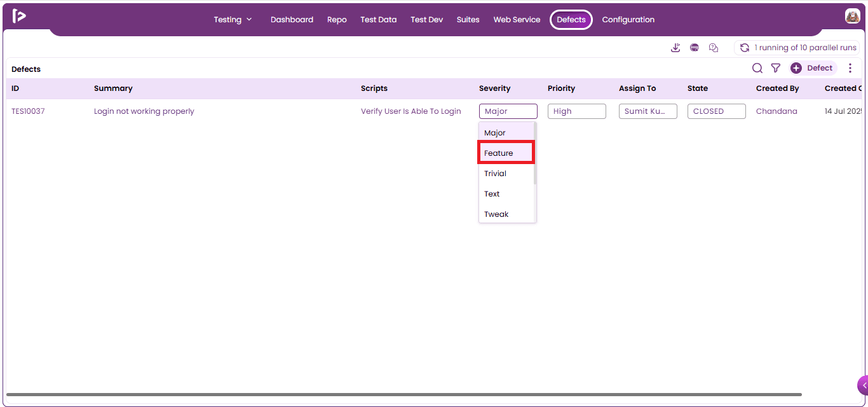Select Tweak in the severity list

click(506, 214)
